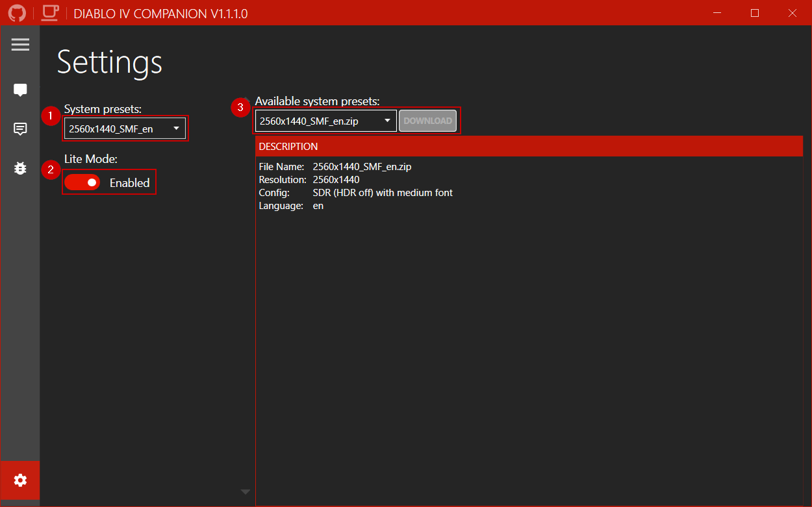Open the hamburger navigation menu
Screen dimensions: 812x507
coord(20,44)
